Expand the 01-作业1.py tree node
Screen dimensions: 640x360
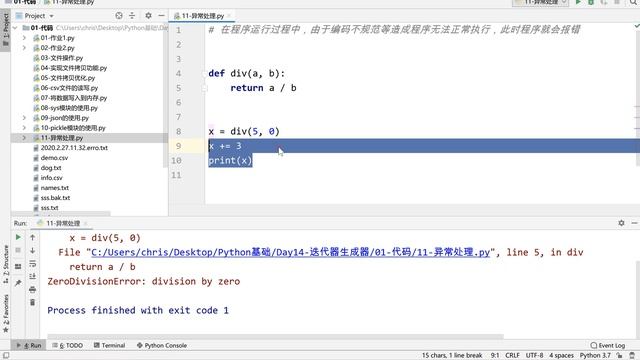[24, 38]
